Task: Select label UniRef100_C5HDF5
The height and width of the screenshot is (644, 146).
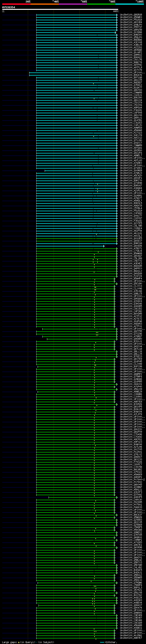Action: (x=131, y=527)
